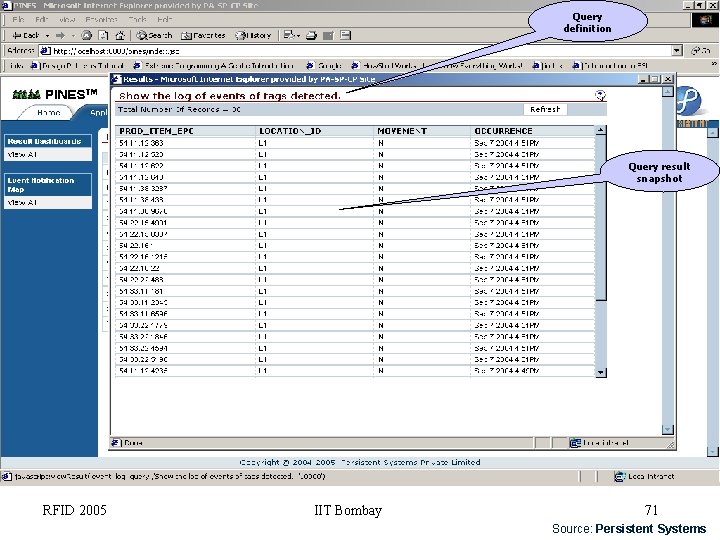Click the Results window scroll down arrow
The width and height of the screenshot is (720, 540).
pos(668,429)
